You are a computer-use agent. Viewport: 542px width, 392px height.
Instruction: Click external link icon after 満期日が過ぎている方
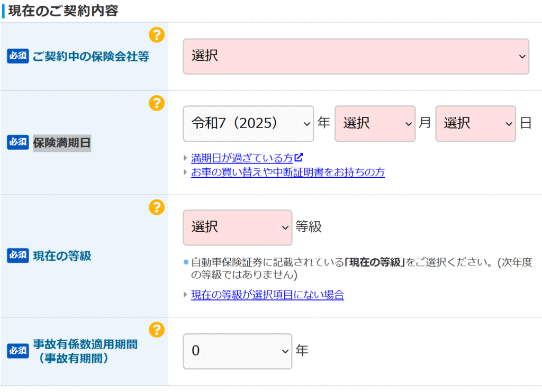pyautogui.click(x=299, y=157)
